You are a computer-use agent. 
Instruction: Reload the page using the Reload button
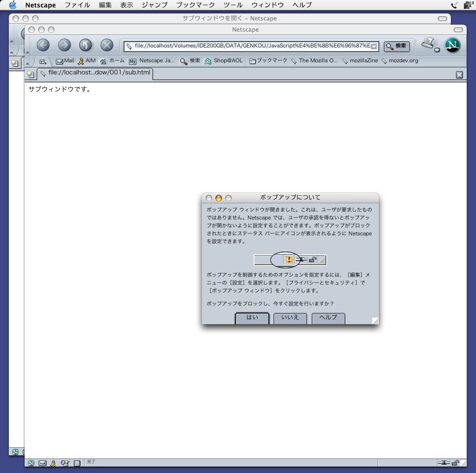click(85, 45)
